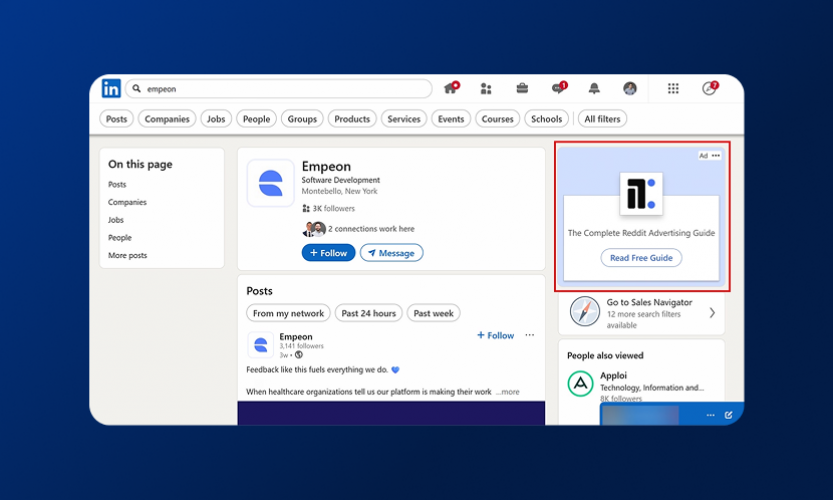Open the Jobs briefcase icon
Screen dimensions: 833x500
522,88
